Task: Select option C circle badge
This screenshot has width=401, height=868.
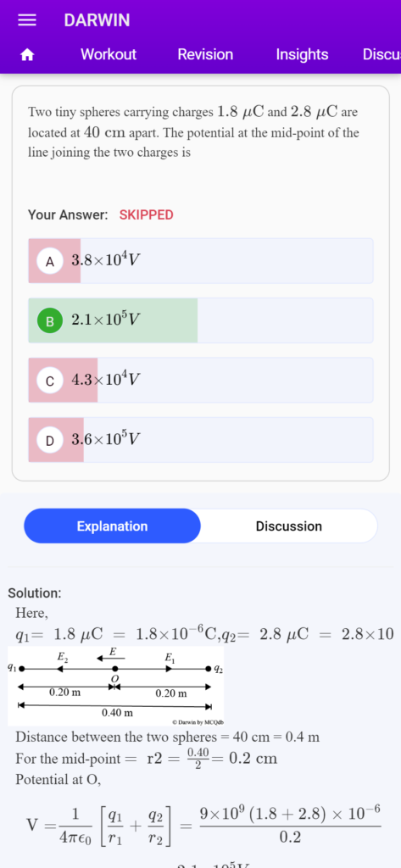Action: coord(50,381)
